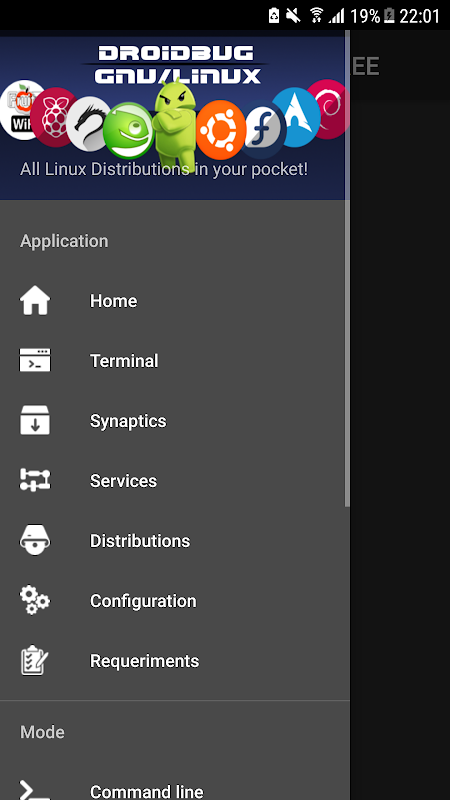Select the Synaptics download box icon

pos(35,420)
